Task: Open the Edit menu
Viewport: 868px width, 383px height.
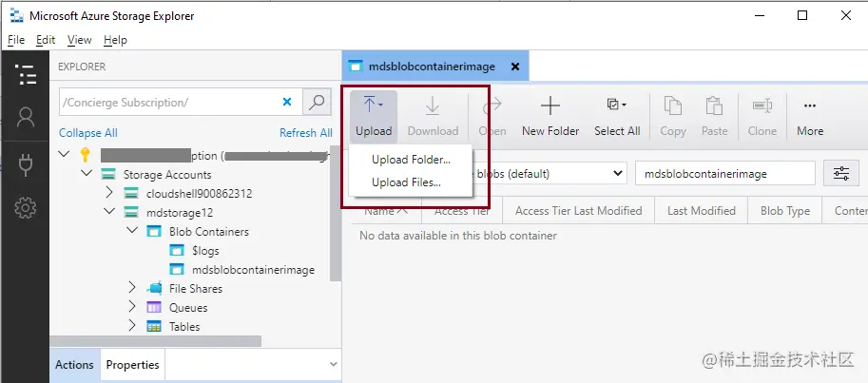Action: [46, 40]
